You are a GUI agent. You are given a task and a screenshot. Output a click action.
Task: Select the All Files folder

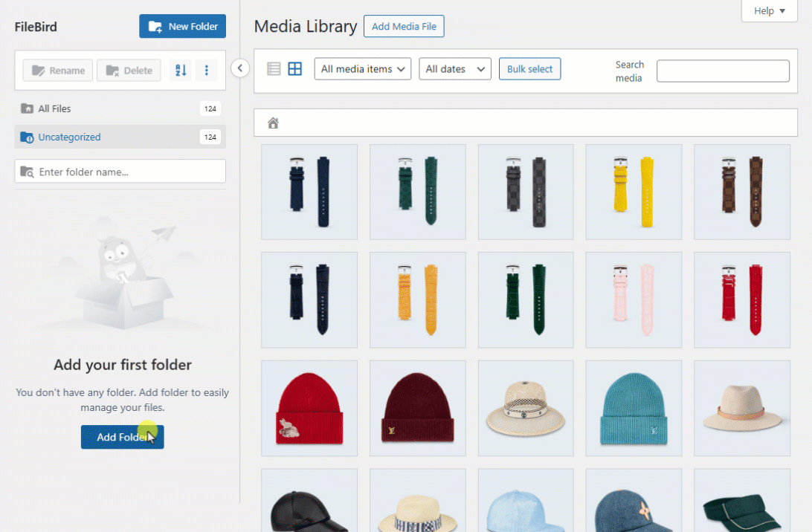(x=120, y=108)
